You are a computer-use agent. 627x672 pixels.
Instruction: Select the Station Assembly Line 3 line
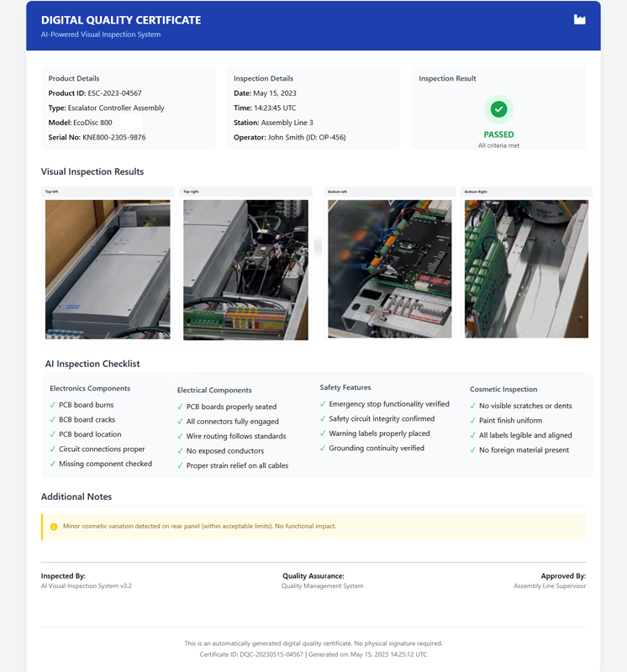[274, 123]
